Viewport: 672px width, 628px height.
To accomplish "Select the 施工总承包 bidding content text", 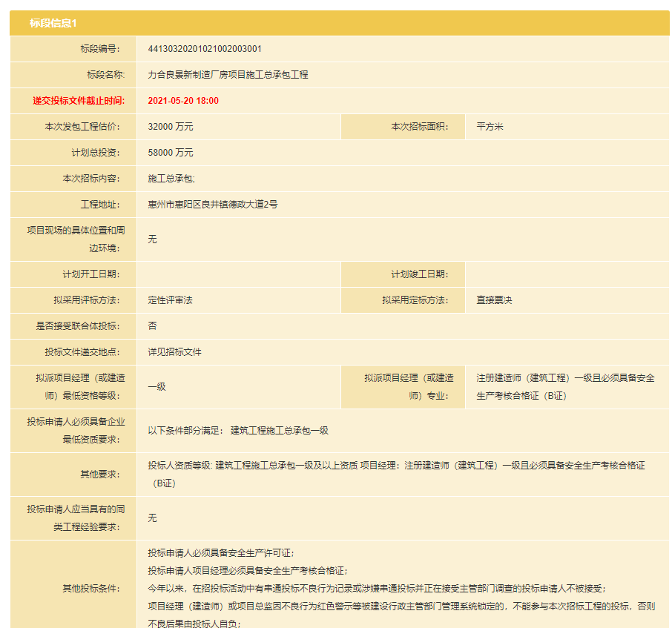I will click(171, 179).
